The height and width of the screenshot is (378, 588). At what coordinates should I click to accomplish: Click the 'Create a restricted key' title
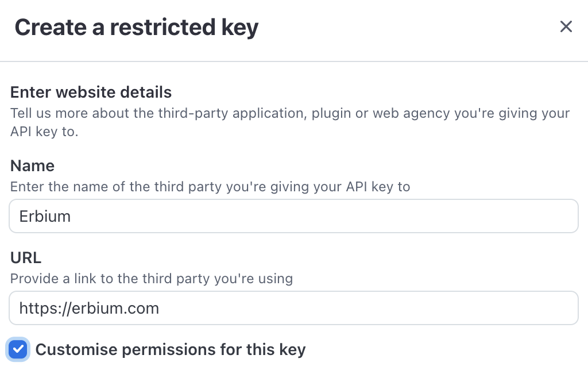pos(136,28)
